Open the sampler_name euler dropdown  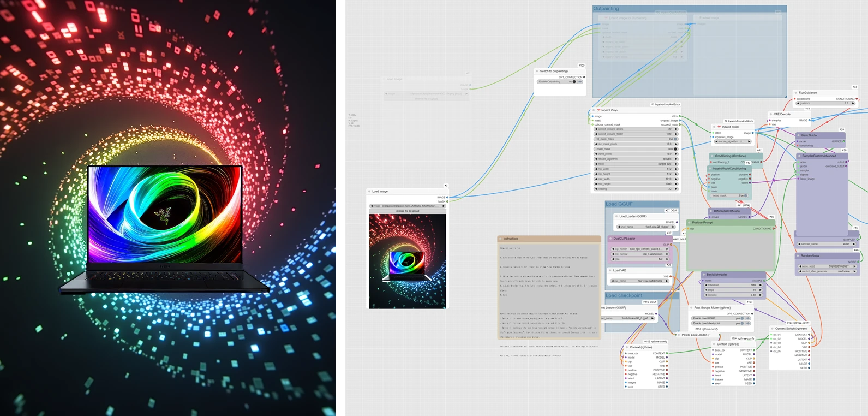tap(827, 244)
